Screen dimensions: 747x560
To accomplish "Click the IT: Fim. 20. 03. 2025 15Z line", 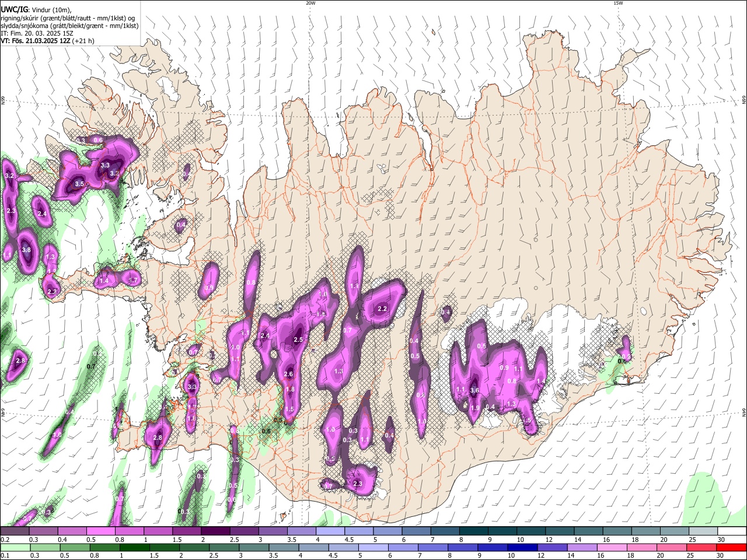I will coord(37,33).
